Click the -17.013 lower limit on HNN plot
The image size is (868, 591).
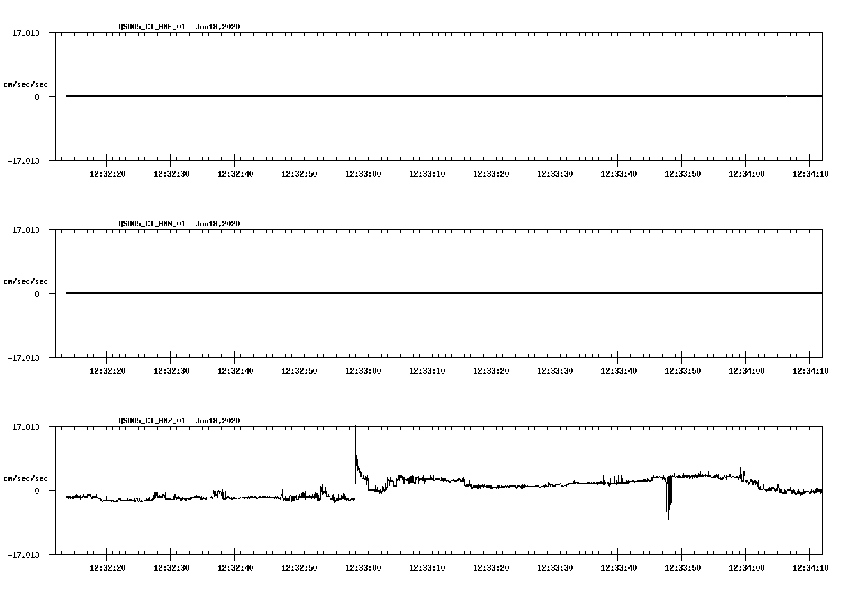[x=24, y=358]
